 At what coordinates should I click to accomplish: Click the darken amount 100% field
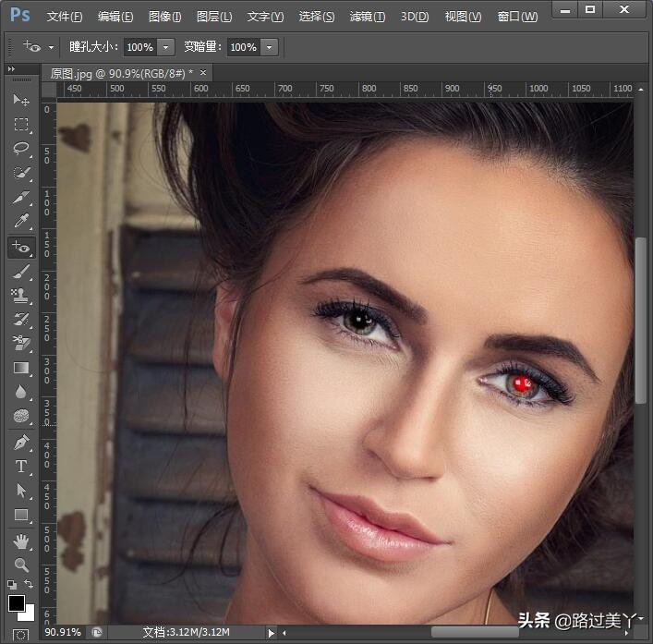pos(244,47)
